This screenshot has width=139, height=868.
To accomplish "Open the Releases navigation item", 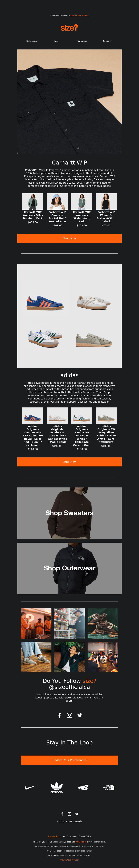I will [32, 41].
